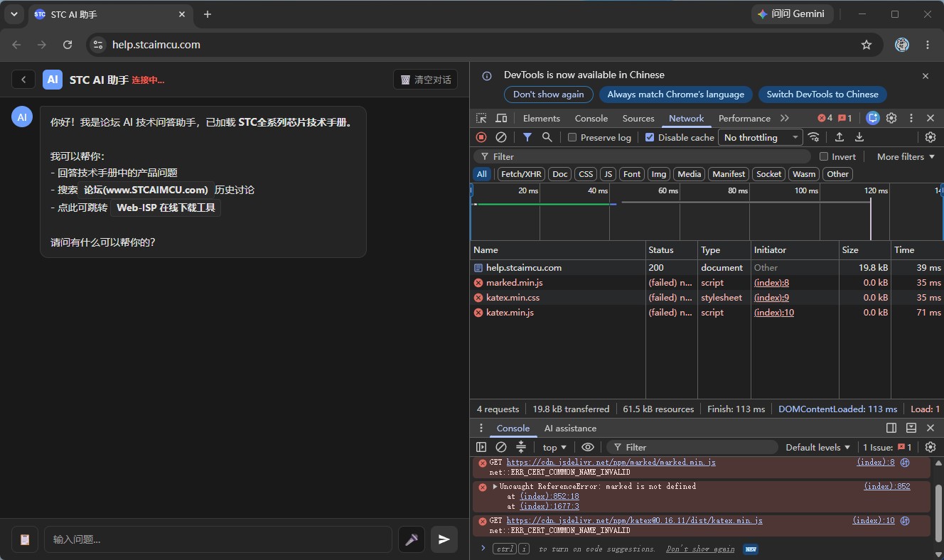Show console sidebar icon
Screen dimensions: 944x560
click(x=481, y=447)
